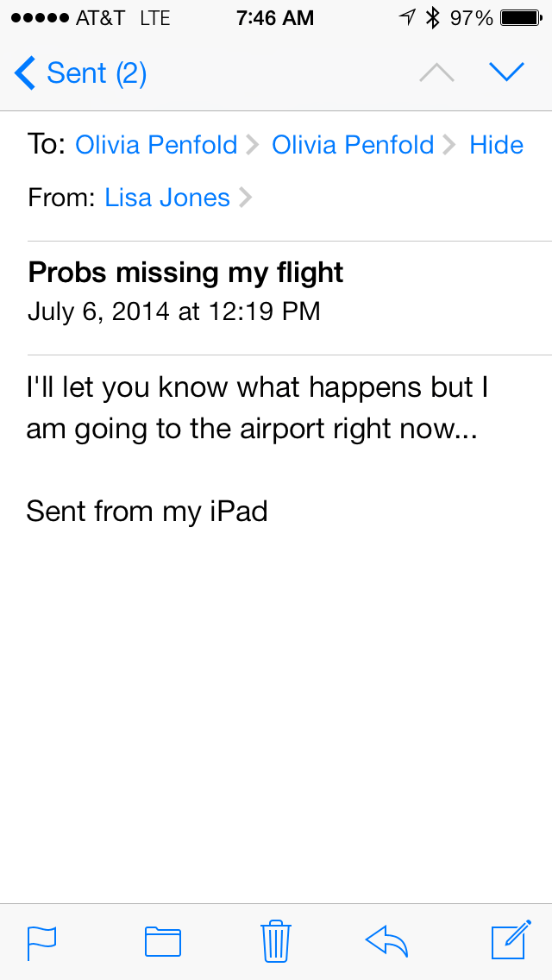
Task: Flag this email with the flag icon
Action: (41, 942)
